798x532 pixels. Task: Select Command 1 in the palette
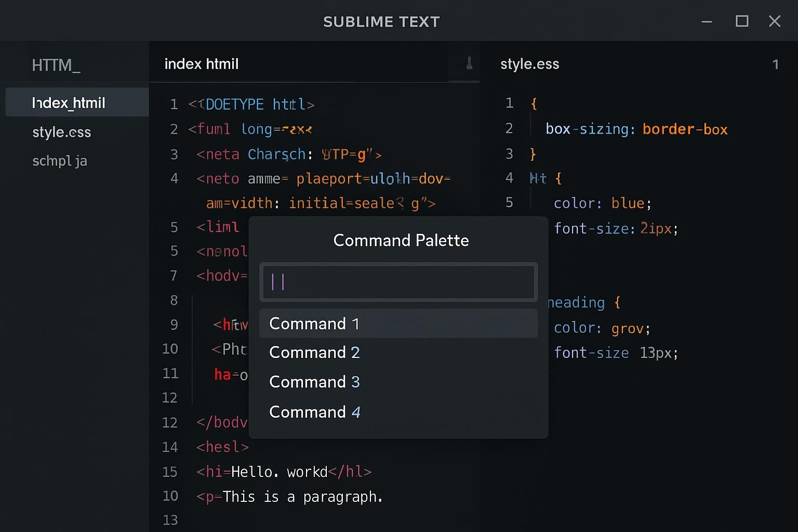[x=398, y=324]
